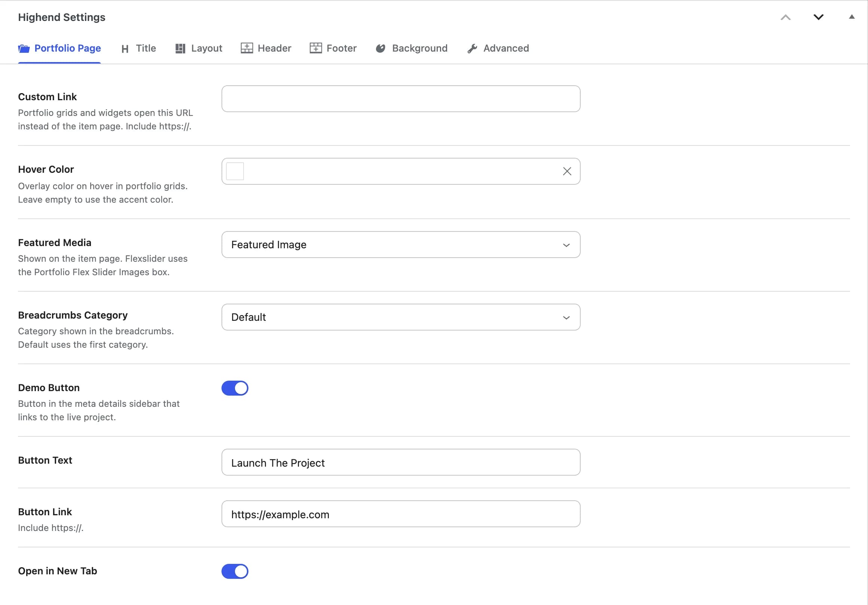
Task: Open the Footer tab
Action: [333, 48]
